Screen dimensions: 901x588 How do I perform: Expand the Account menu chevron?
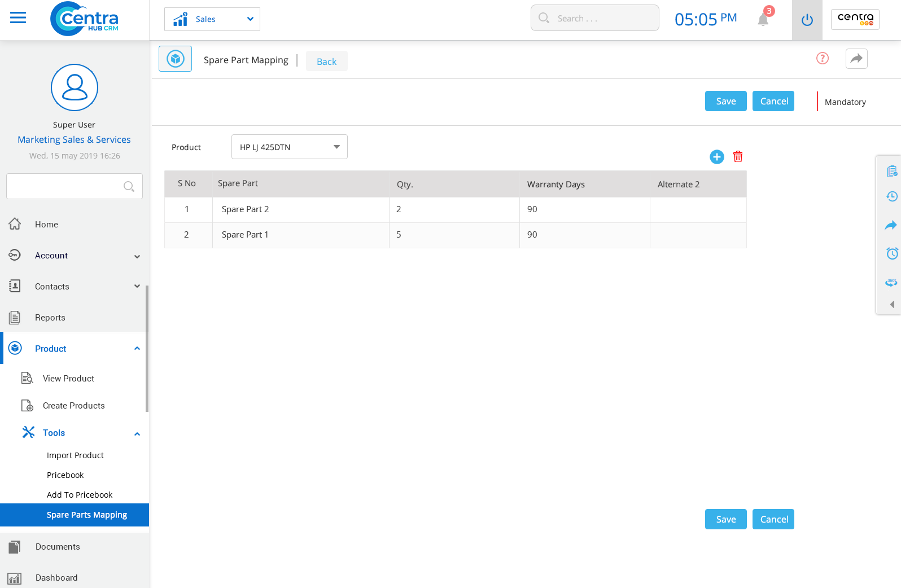click(137, 256)
